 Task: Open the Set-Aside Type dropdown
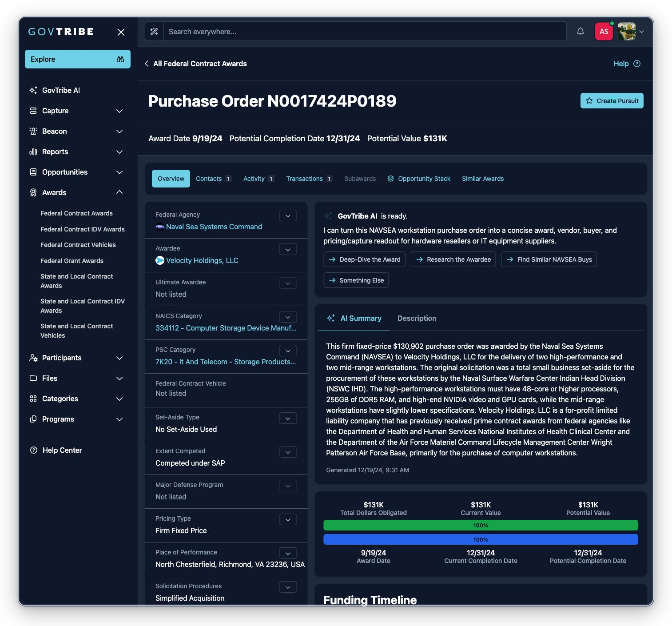pyautogui.click(x=288, y=418)
